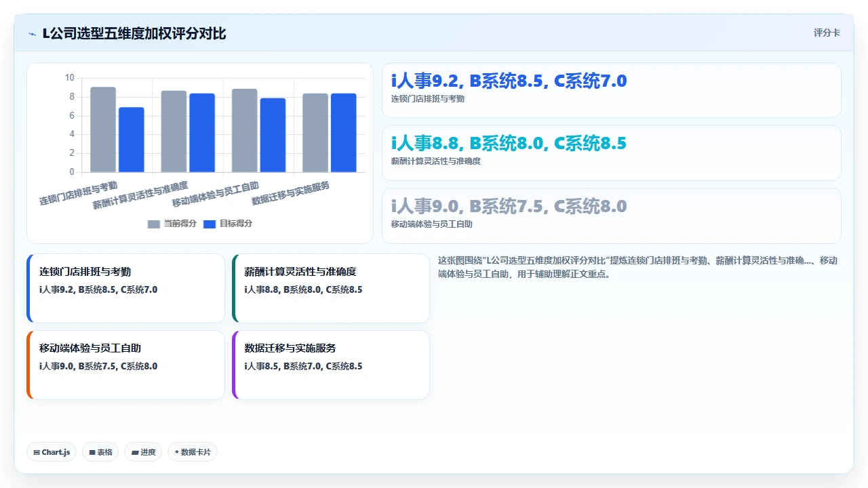This screenshot has width=868, height=488.
Task: Select the blue 目标得分 bar for 连锁门店排班与考勤
Action: [132, 140]
